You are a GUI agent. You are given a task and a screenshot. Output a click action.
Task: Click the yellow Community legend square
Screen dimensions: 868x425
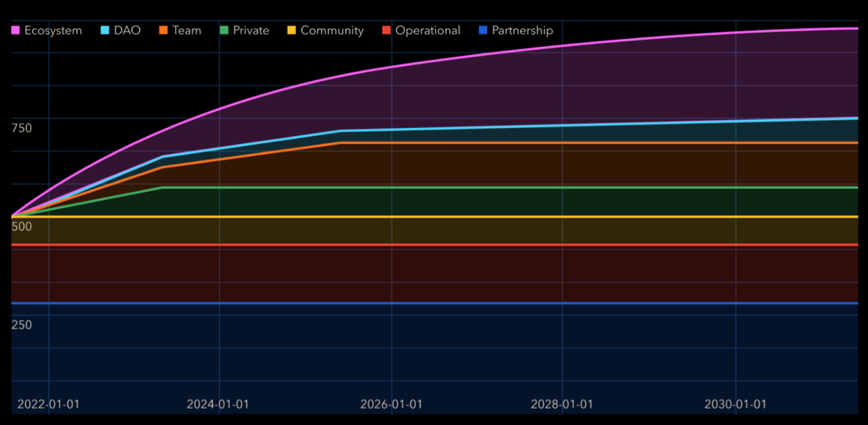(292, 30)
